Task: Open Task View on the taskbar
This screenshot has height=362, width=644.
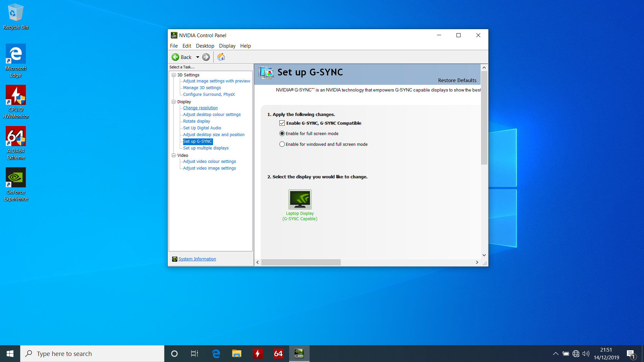Action: 195,354
